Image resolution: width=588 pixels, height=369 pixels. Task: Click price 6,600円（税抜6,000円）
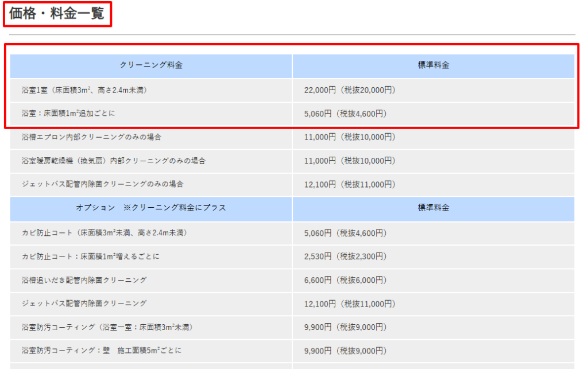click(x=345, y=280)
